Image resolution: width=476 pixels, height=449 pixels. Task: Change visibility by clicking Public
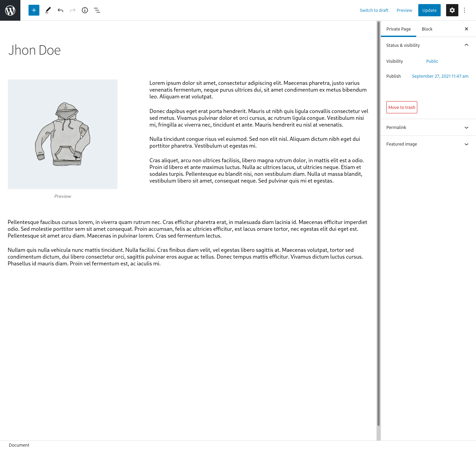(432, 61)
